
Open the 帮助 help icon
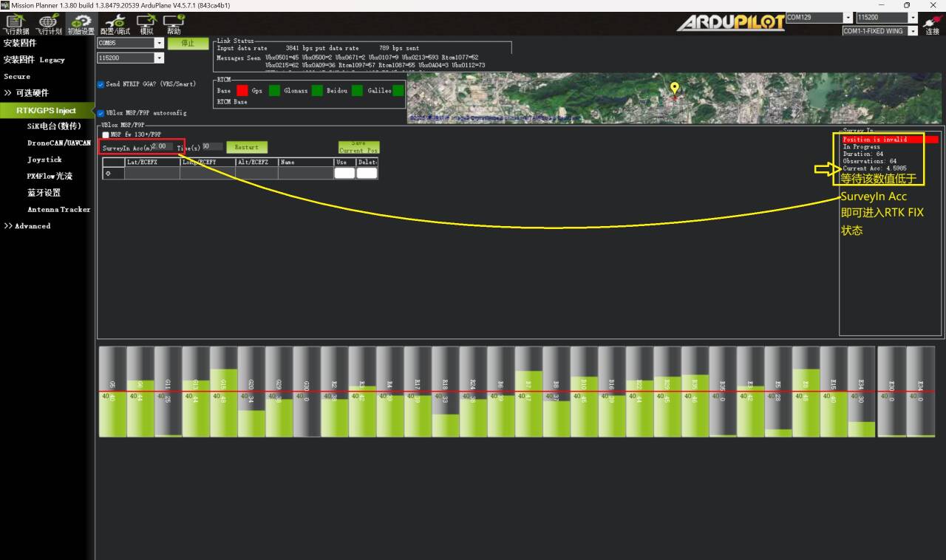(174, 24)
